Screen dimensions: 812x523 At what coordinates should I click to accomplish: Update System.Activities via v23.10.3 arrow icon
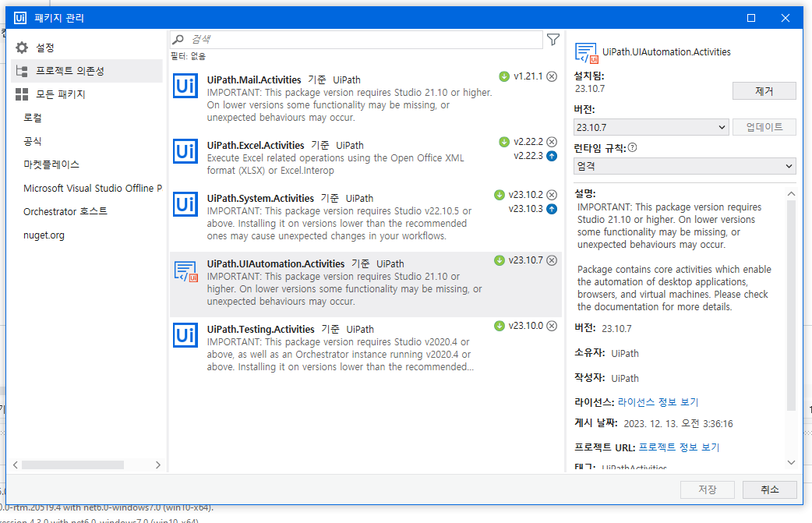coord(552,209)
